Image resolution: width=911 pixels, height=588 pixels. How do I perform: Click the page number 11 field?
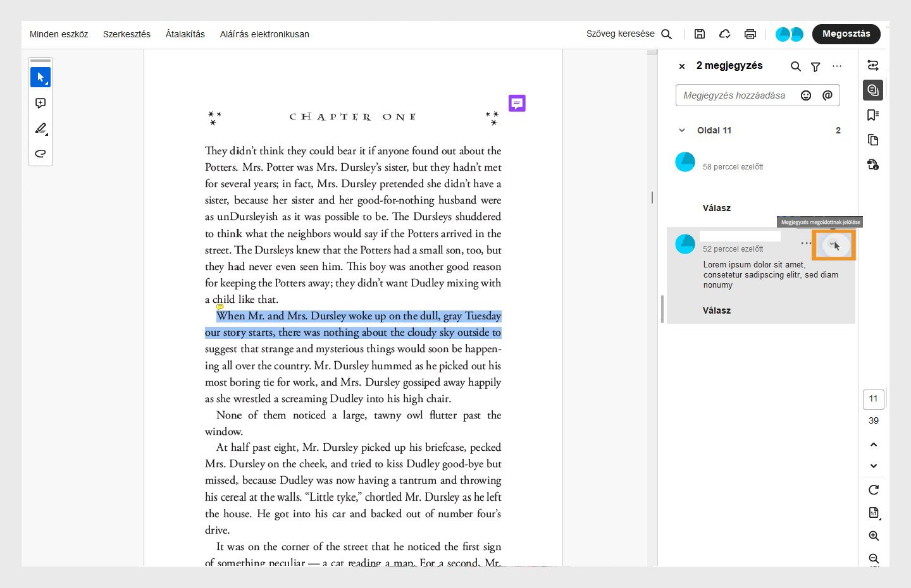tap(873, 399)
